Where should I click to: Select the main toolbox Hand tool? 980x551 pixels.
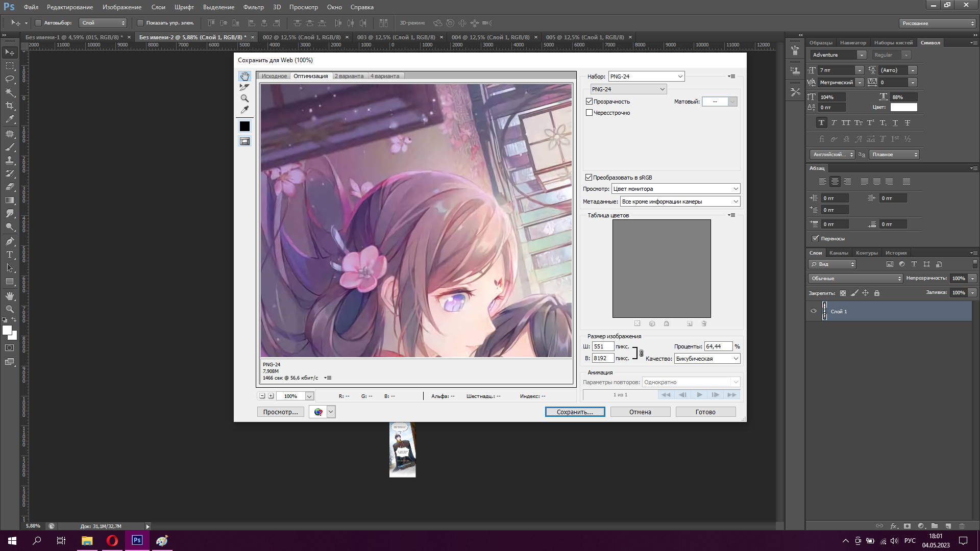pyautogui.click(x=10, y=296)
